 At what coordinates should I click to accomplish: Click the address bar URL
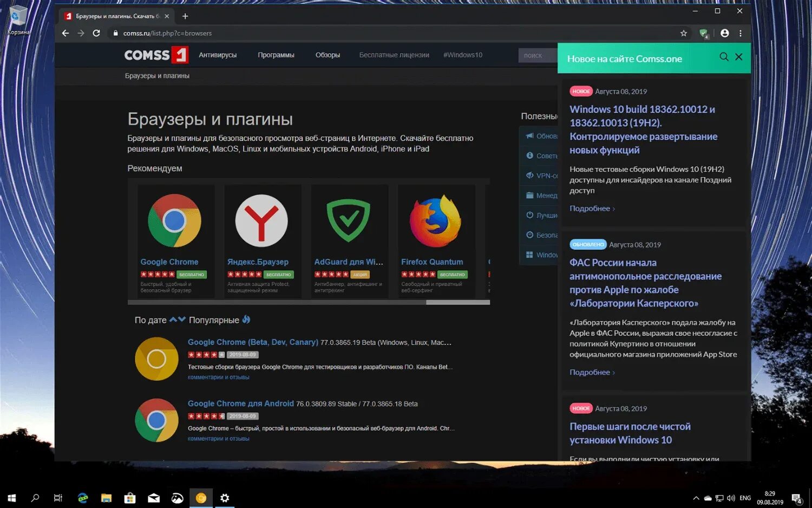point(167,33)
